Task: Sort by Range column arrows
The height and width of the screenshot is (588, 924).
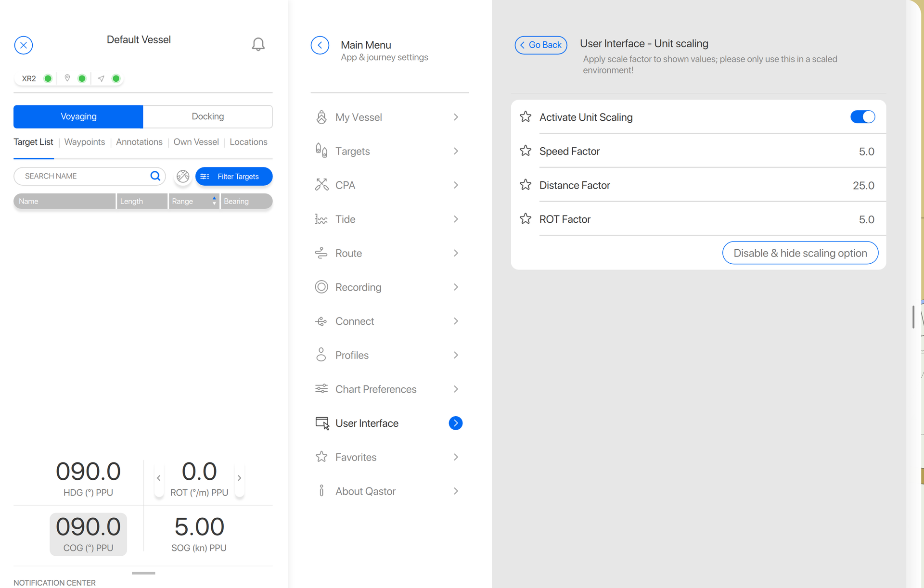Action: 214,201
